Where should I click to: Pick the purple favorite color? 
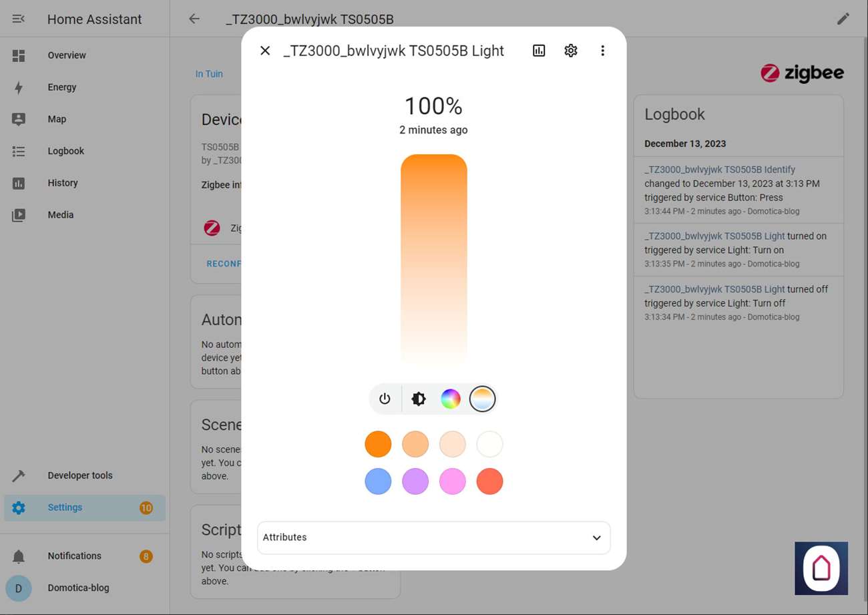415,481
